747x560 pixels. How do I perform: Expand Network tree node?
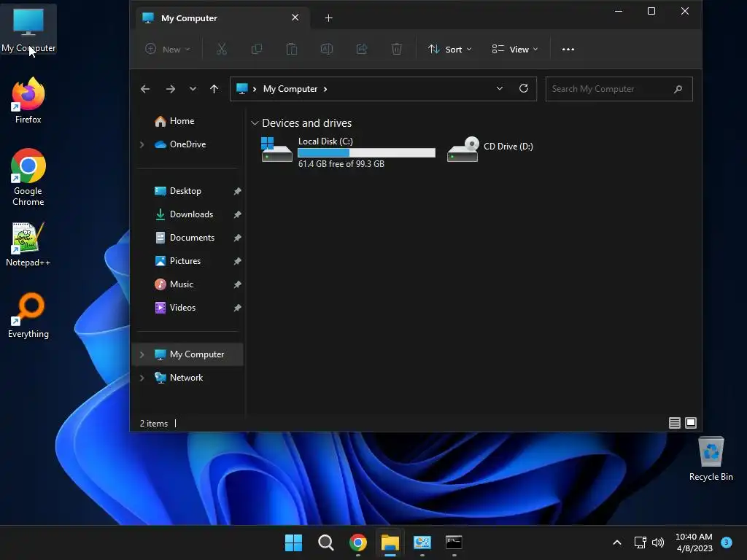tap(142, 378)
